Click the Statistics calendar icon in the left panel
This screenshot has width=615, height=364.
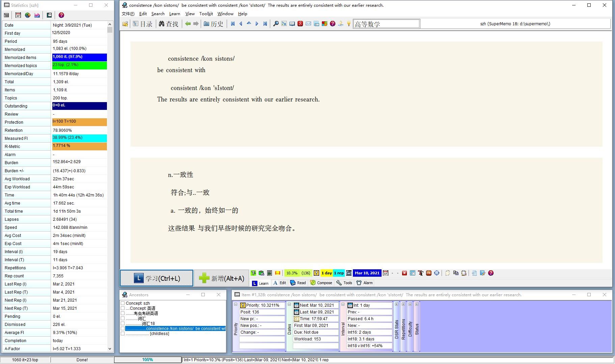point(18,15)
